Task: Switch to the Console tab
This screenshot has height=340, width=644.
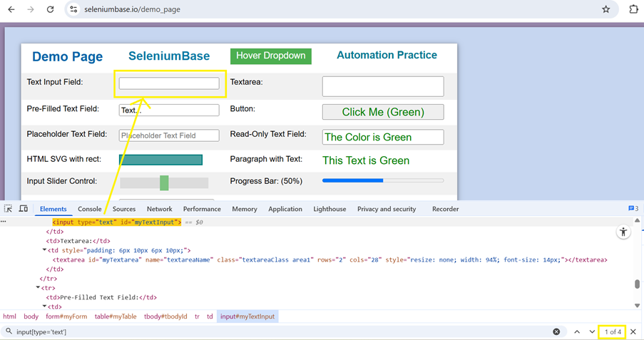Action: tap(90, 209)
